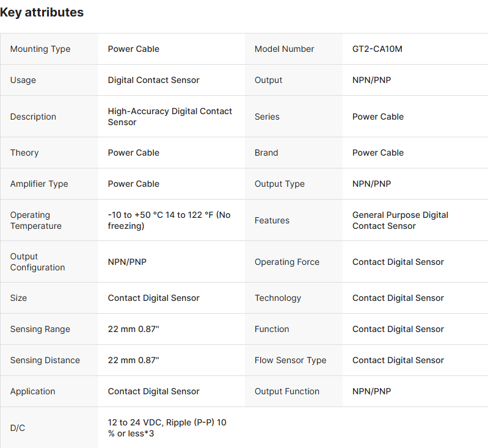
Task: Select the Flow Sensor Type label
Action: tap(290, 360)
